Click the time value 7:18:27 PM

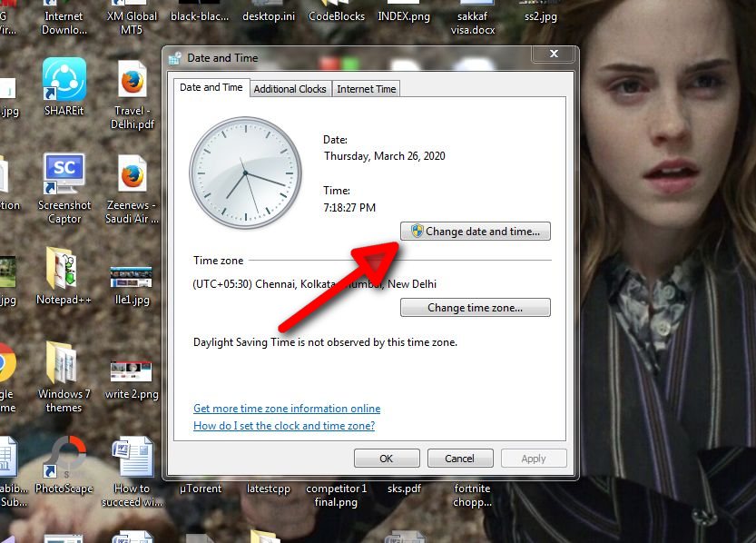[x=349, y=208]
